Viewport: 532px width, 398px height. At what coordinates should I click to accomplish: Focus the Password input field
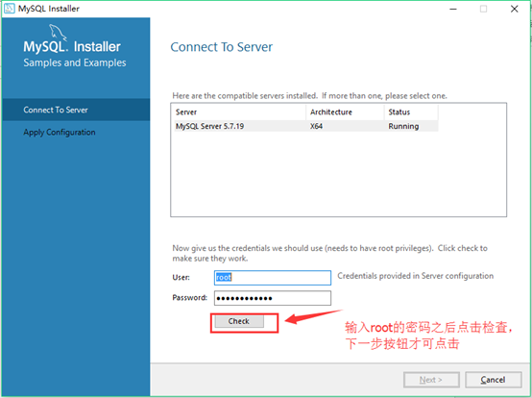click(273, 298)
